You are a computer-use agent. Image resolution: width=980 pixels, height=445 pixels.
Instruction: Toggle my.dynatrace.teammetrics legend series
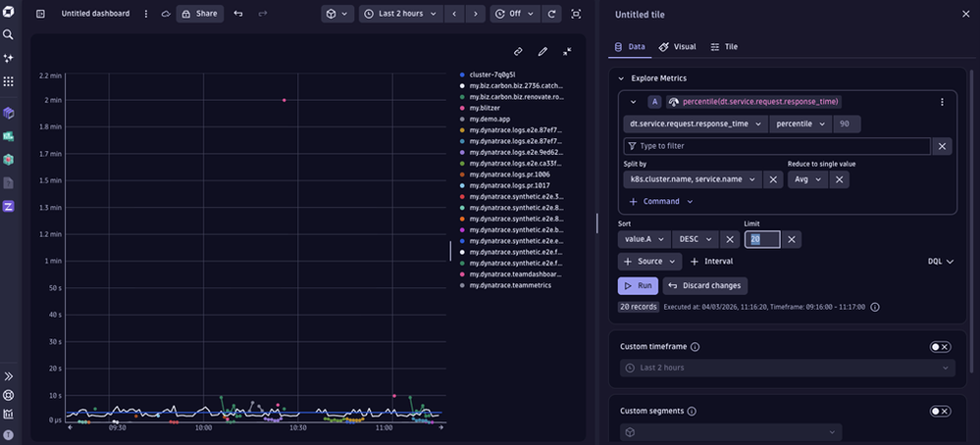(x=505, y=285)
